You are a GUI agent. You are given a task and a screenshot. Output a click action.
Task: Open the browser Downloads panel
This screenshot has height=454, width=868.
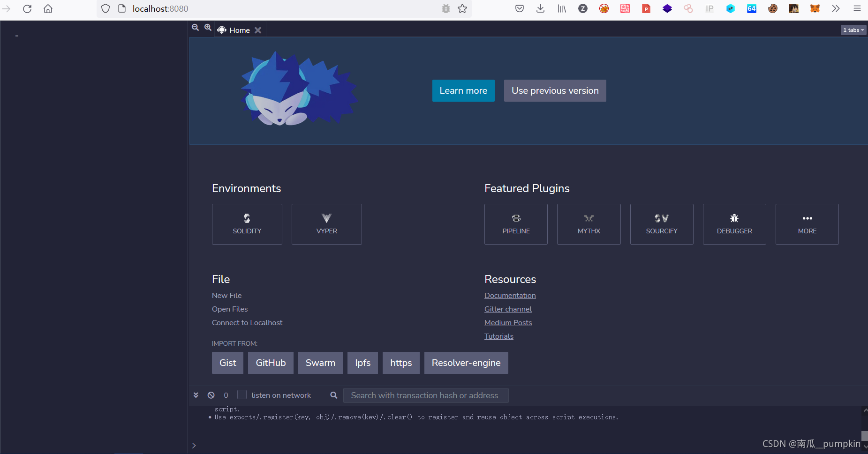tap(541, 8)
